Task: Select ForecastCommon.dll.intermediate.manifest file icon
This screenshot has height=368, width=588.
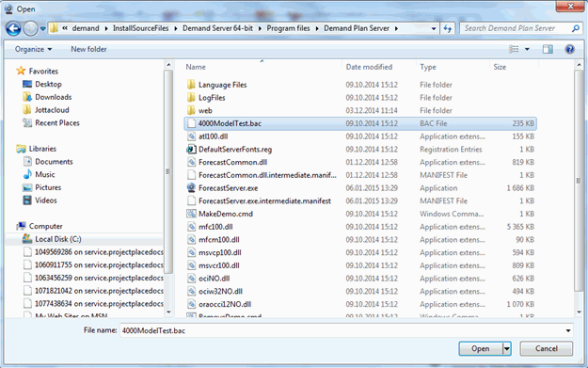Action: pyautogui.click(x=191, y=175)
